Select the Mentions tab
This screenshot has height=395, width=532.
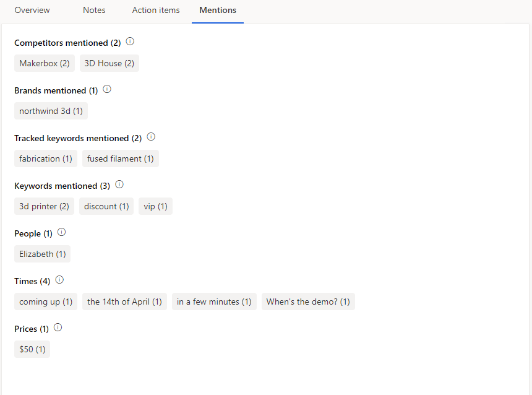tap(218, 11)
